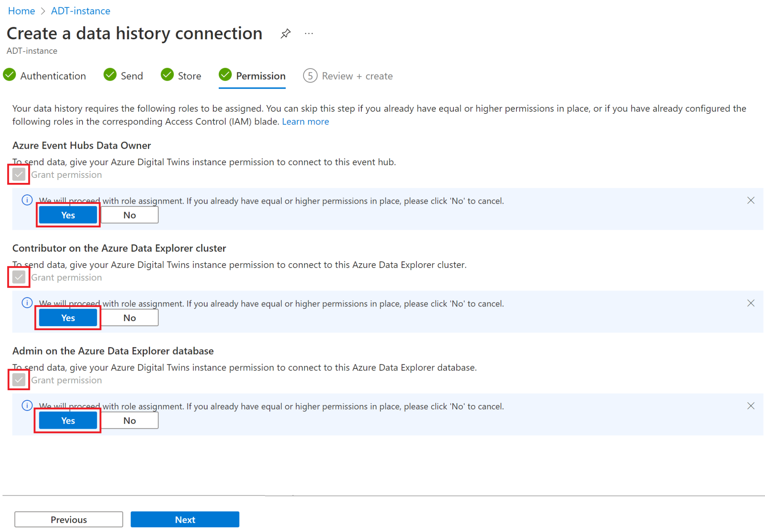Dismiss the cluster Contributor role assignment notice
The height and width of the screenshot is (532, 765).
pyautogui.click(x=750, y=303)
